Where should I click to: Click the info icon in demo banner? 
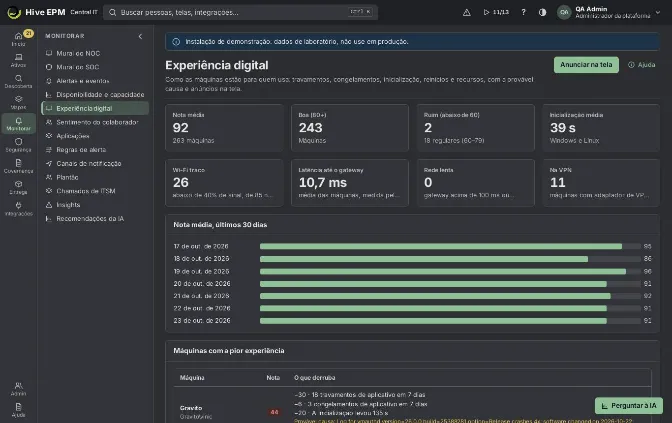[176, 42]
